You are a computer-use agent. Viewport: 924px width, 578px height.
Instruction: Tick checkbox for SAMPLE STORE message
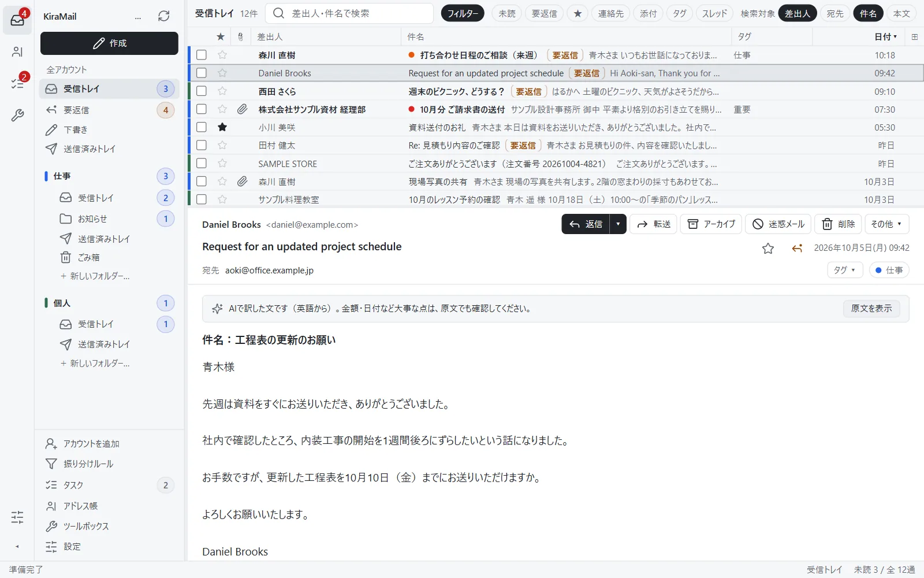click(202, 163)
